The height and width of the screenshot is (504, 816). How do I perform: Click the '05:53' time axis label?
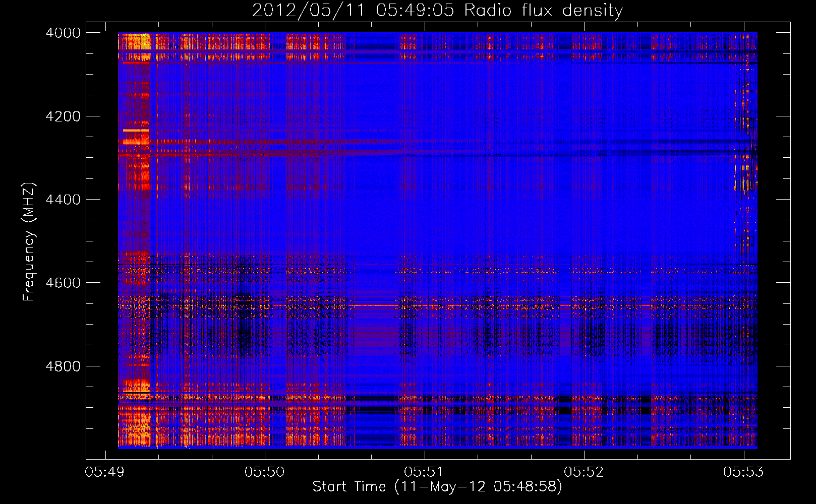point(743,472)
